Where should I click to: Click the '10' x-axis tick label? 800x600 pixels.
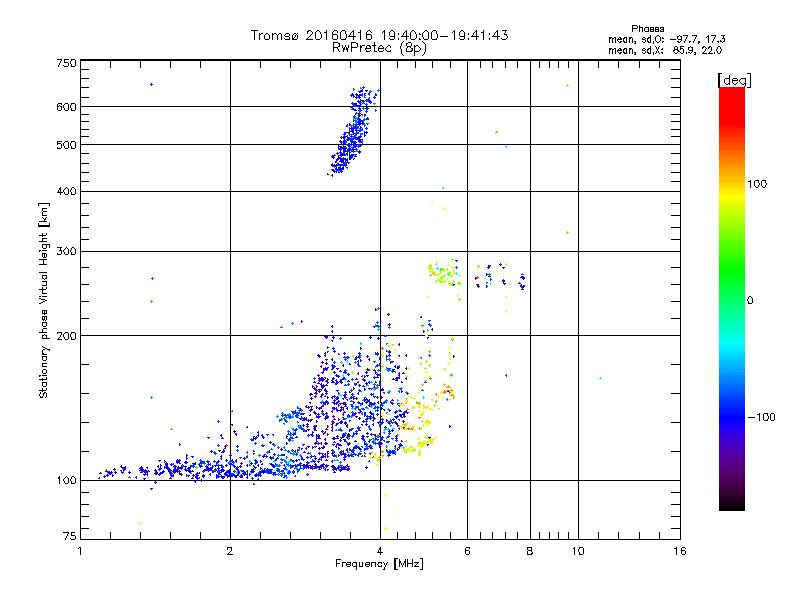578,551
